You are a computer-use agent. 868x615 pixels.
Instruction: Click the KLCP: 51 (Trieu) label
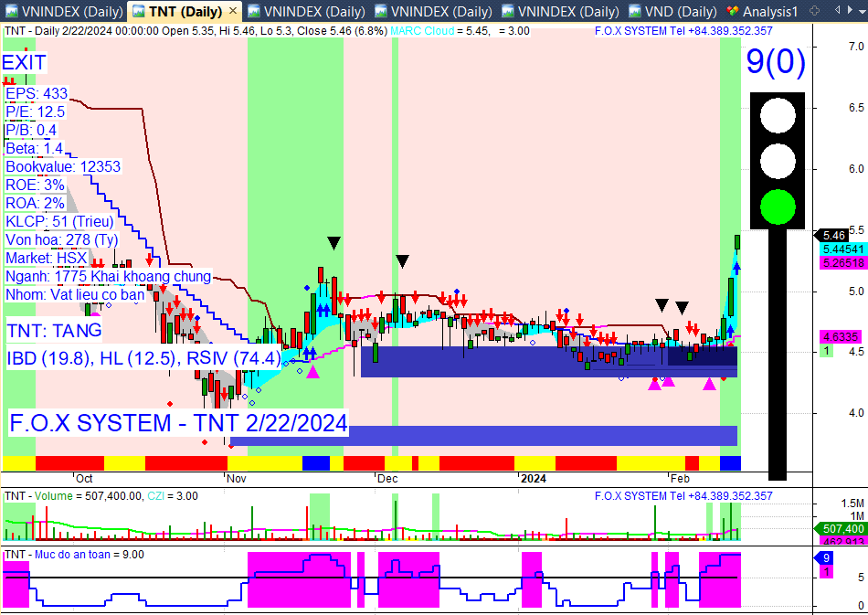pyautogui.click(x=59, y=221)
